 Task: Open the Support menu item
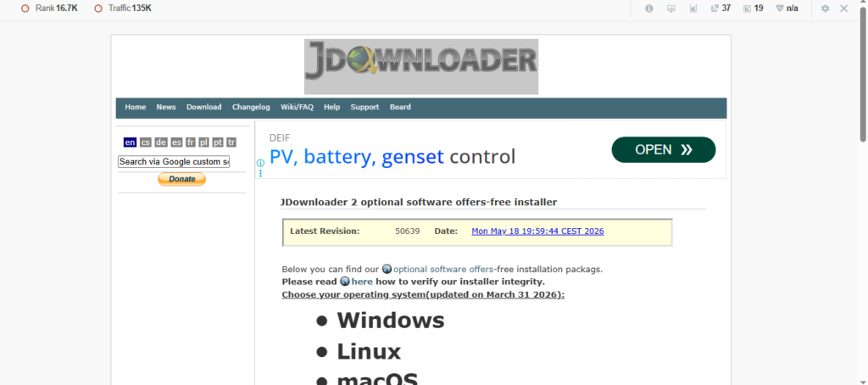pyautogui.click(x=364, y=107)
